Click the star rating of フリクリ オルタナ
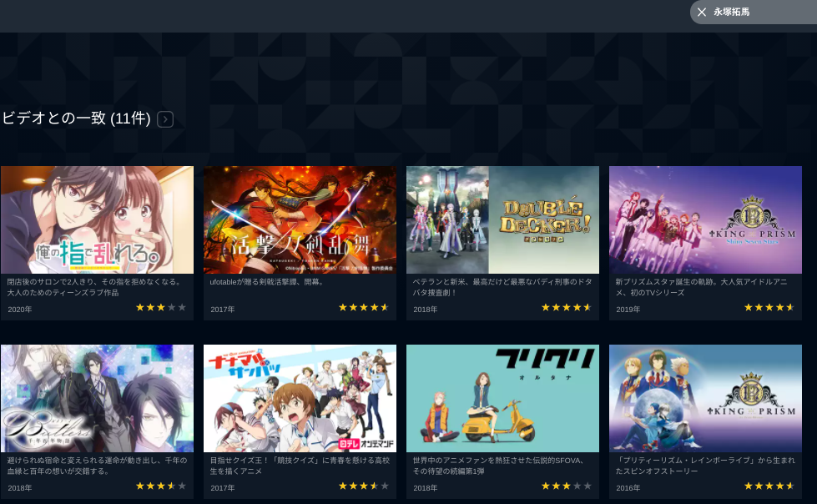Screen dimensions: 817x504 567,486
